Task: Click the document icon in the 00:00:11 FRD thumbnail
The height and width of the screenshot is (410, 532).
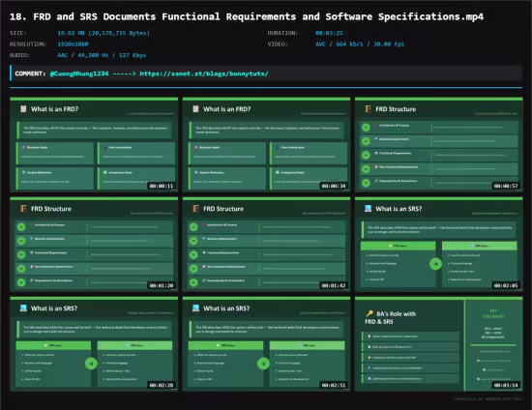Action: 23,109
